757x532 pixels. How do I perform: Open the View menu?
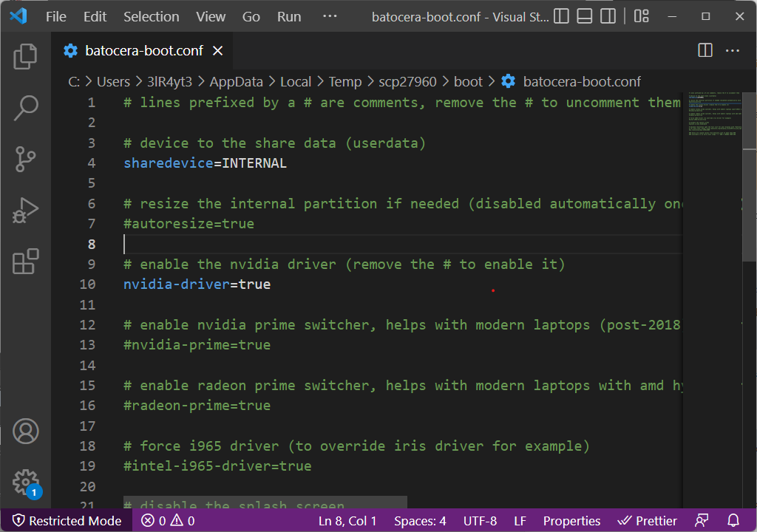coord(211,16)
